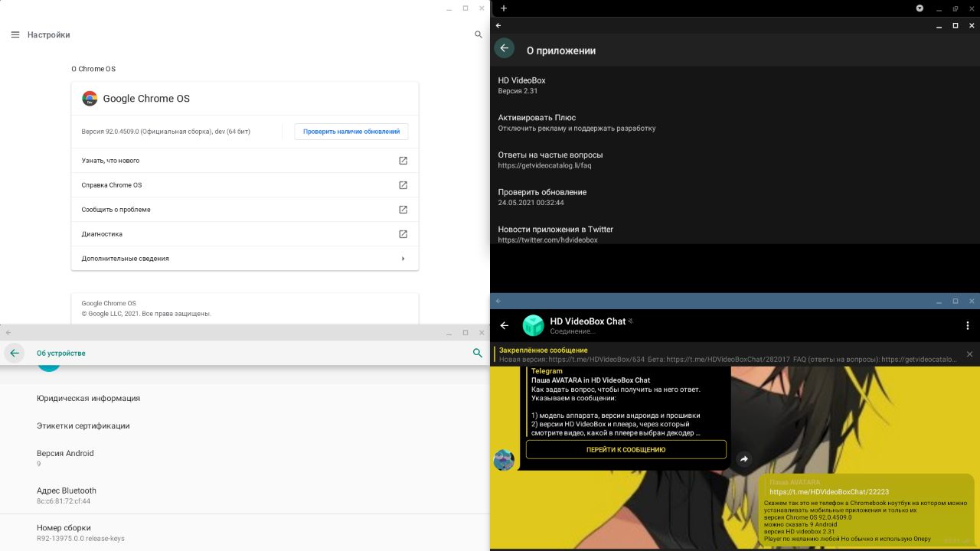This screenshot has height=551, width=980.
Task: Select Адрес Bluetooth entry
Action: (244, 495)
